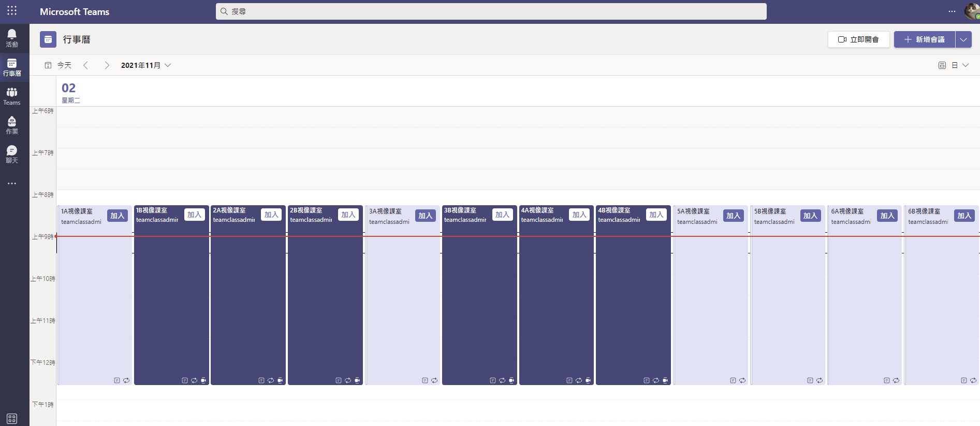Select Calendar in the left sidebar
The image size is (980, 426).
(12, 67)
